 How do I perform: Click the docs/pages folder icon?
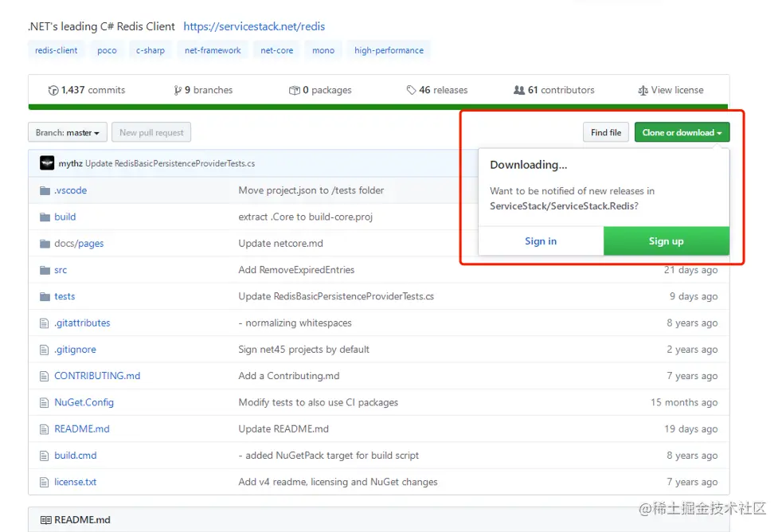45,244
